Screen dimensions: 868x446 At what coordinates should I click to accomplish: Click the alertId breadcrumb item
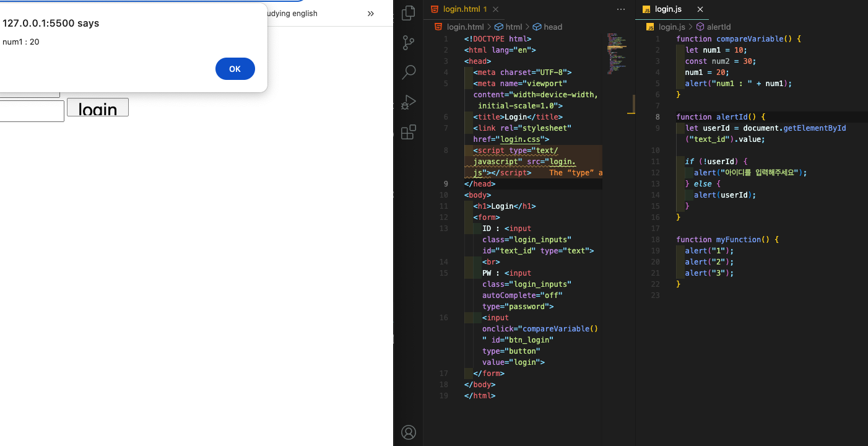click(714, 27)
